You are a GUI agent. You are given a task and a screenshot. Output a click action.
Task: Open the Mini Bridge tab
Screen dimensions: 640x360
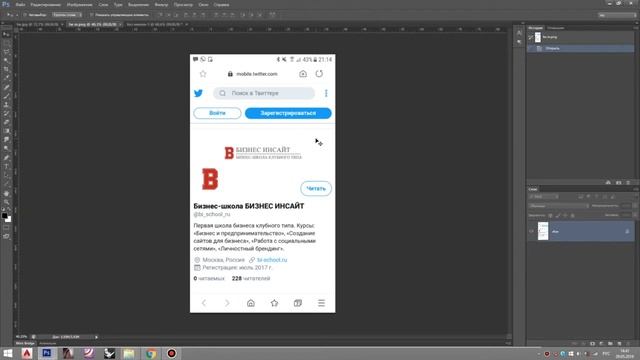pos(25,343)
